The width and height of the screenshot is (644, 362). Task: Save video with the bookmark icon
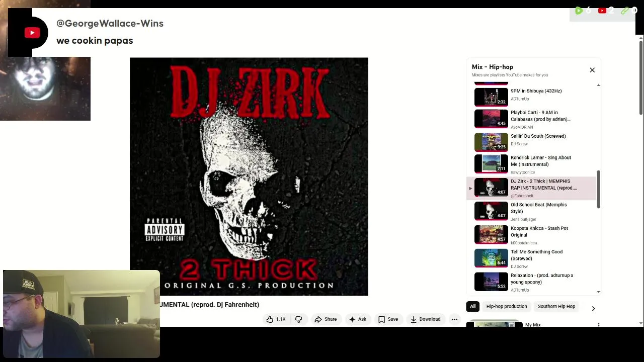coord(388,319)
